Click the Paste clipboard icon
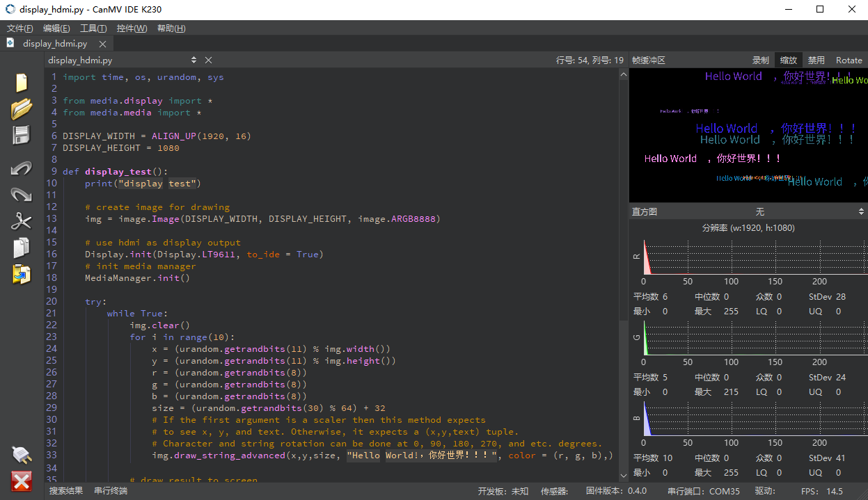The width and height of the screenshot is (868, 500). coord(22,274)
